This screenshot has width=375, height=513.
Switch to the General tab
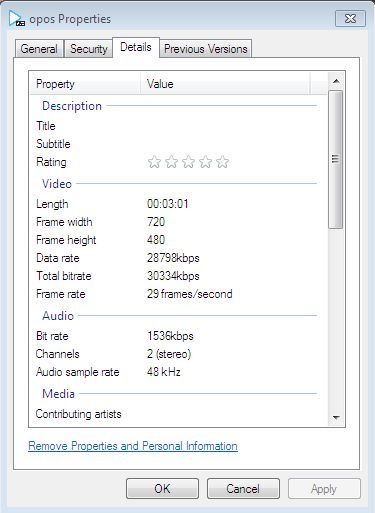(39, 49)
